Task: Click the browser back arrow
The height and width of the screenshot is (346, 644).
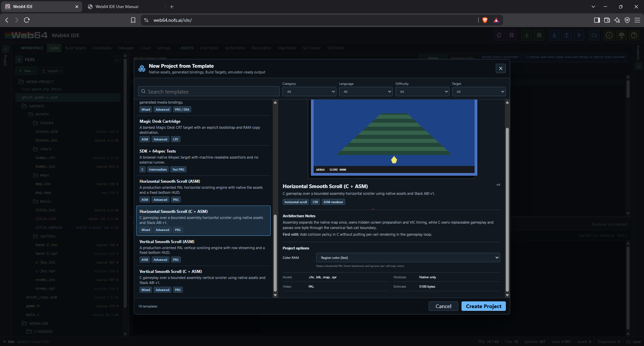Action: pos(7,20)
